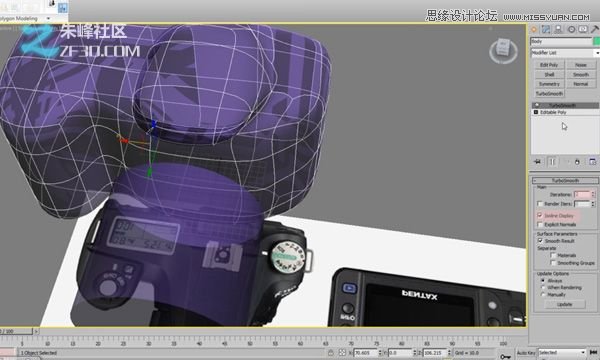
Task: Click the '1 Object Selected' status text
Action: tap(39, 353)
